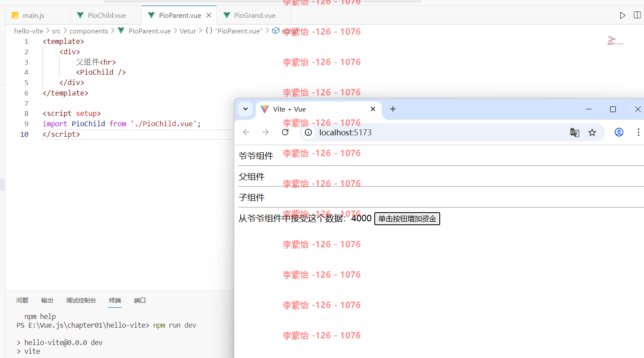Click the translate page icon
The image size is (644, 358).
575,132
